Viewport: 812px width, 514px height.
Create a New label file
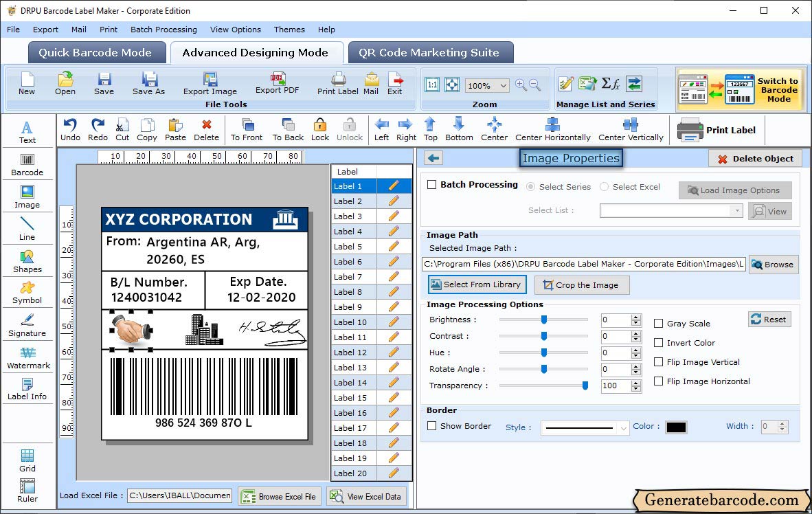(27, 84)
